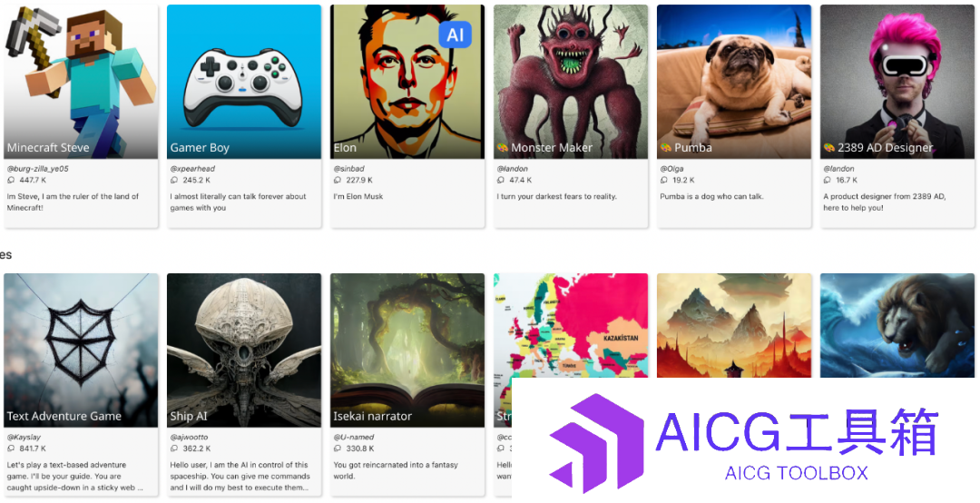Screen dimensions: 980x503
Task: Open the Text Adventure Game card
Action: pos(81,384)
